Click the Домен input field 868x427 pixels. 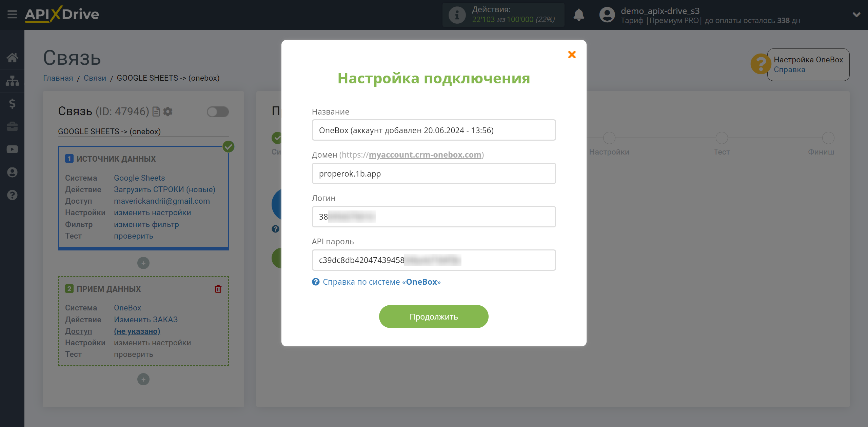tap(434, 174)
